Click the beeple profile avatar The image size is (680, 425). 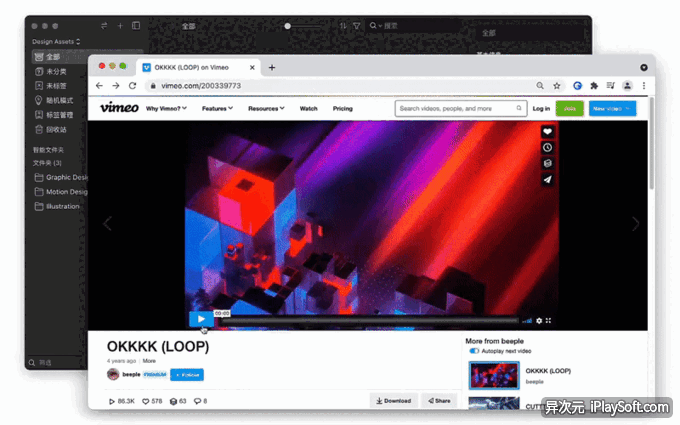point(113,374)
